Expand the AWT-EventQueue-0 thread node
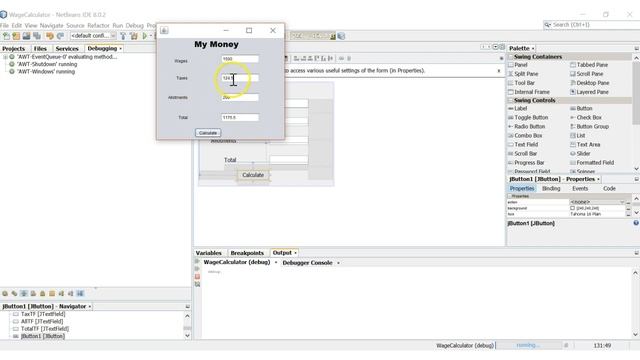The height and width of the screenshot is (360, 640). 5,57
